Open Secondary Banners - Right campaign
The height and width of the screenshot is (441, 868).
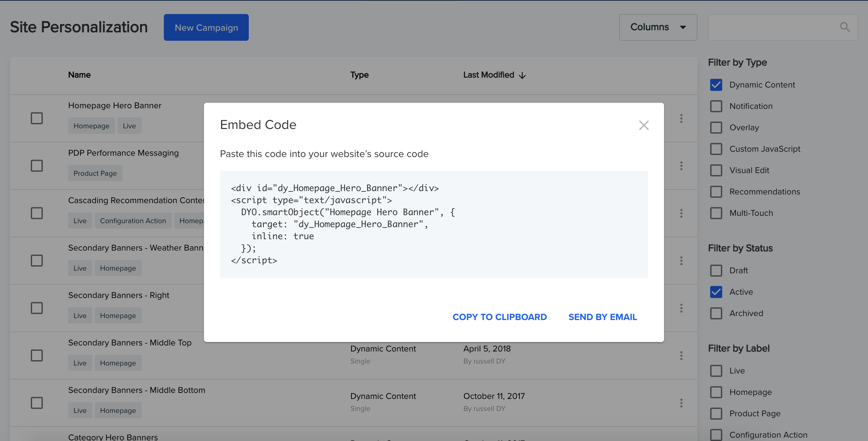tap(119, 295)
